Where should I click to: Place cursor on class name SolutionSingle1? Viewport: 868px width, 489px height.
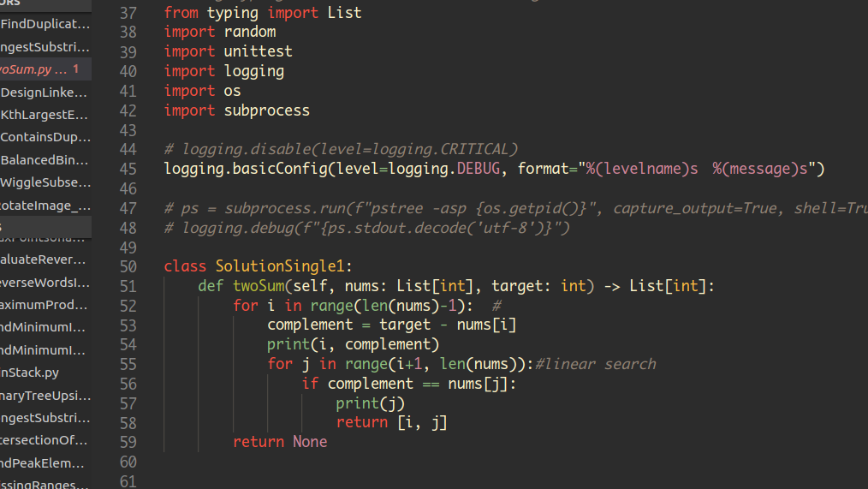[x=280, y=266]
